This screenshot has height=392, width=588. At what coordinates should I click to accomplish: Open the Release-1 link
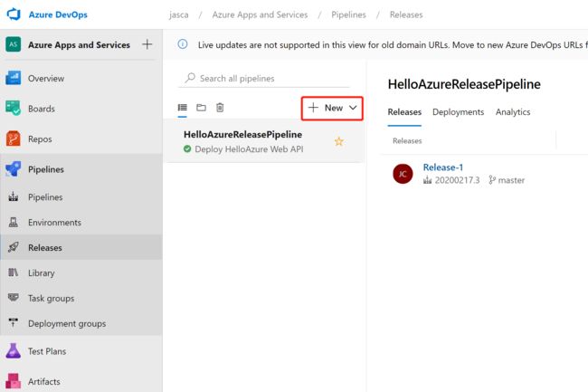(x=443, y=167)
